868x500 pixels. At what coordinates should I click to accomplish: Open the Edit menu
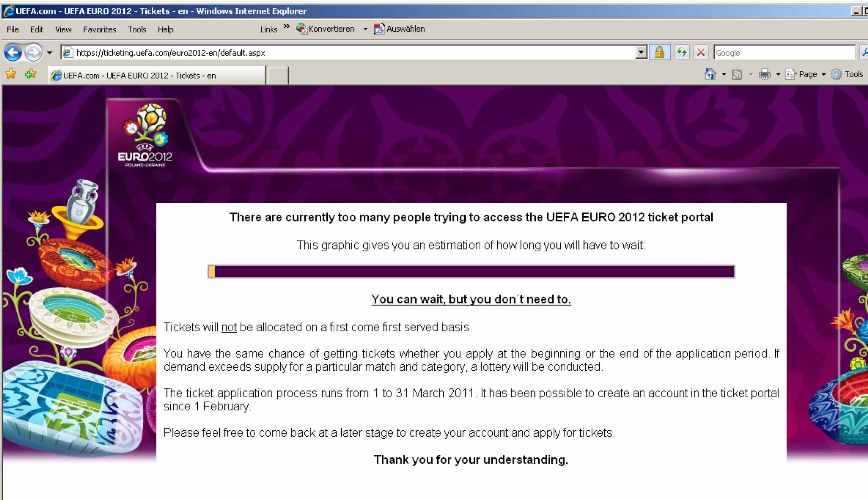point(37,29)
